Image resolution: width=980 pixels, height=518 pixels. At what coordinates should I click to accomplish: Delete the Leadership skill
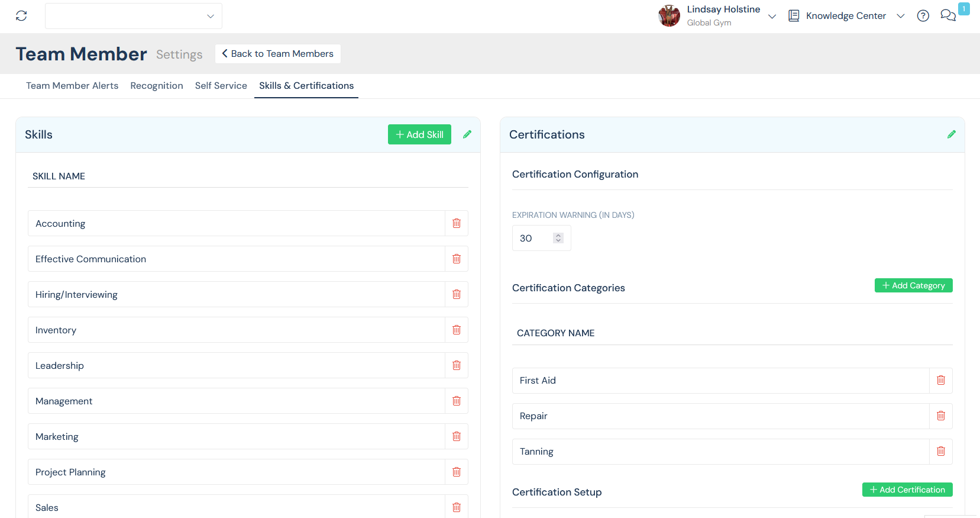pos(456,365)
